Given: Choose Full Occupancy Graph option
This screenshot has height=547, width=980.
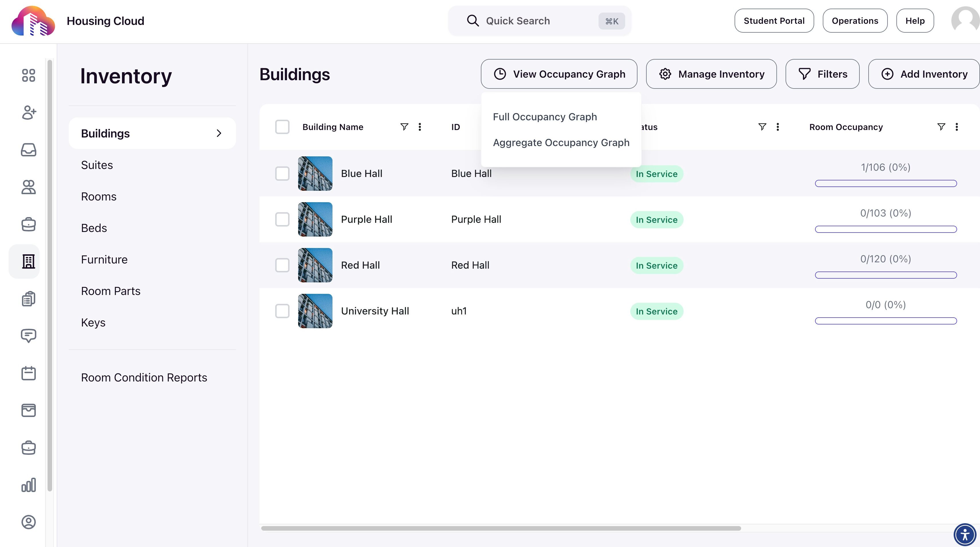Looking at the screenshot, I should [x=544, y=117].
